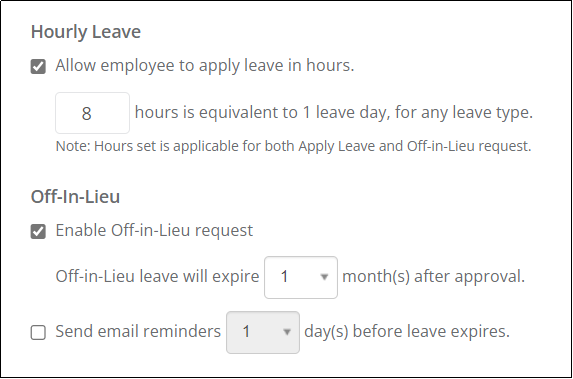Click the arrow on the reminder day(s) dropdown
The height and width of the screenshot is (379, 573).
click(x=287, y=332)
